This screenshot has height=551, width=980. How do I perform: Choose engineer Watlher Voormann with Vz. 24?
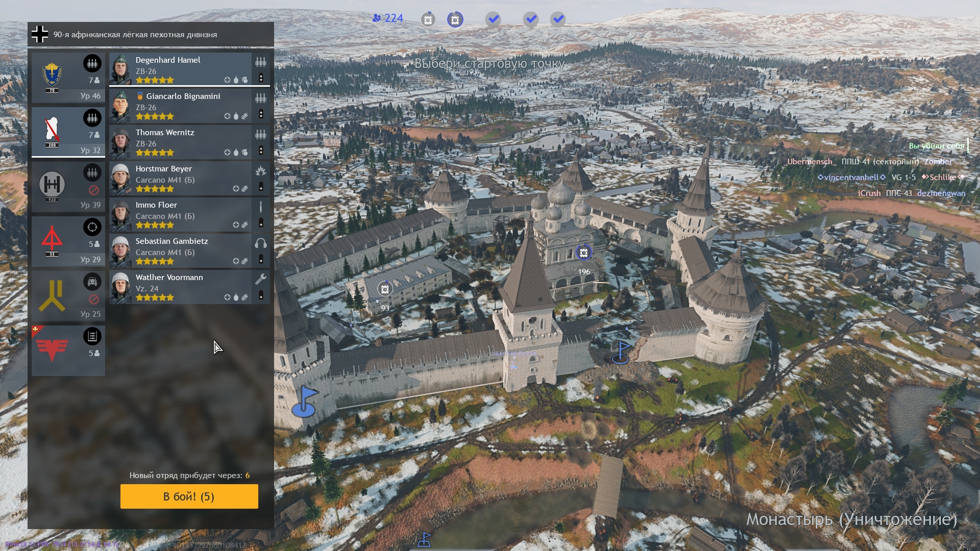(189, 287)
